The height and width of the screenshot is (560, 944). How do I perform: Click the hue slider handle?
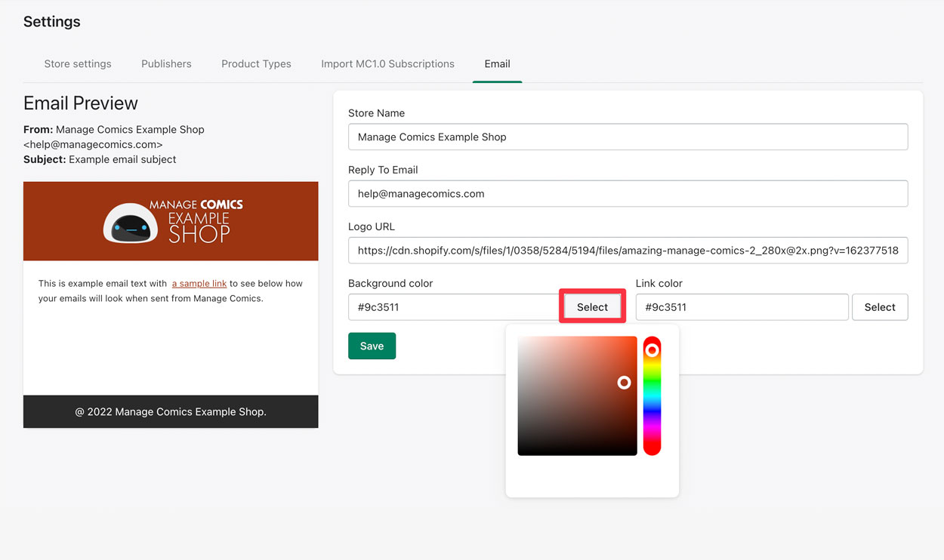pyautogui.click(x=652, y=350)
